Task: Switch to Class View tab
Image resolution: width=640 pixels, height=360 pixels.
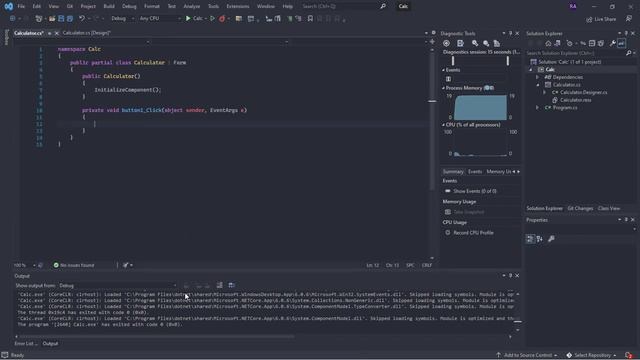Action: click(609, 209)
